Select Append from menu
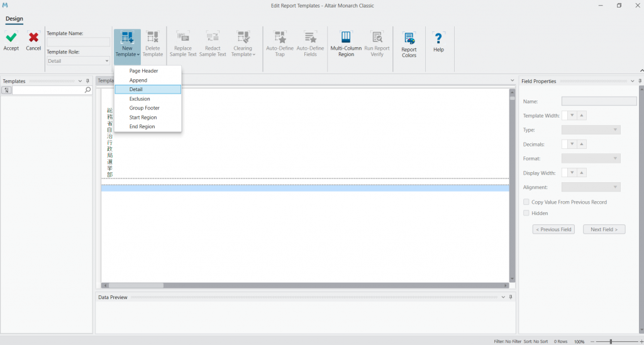Screen dimensions: 644x345 [x=148, y=80]
